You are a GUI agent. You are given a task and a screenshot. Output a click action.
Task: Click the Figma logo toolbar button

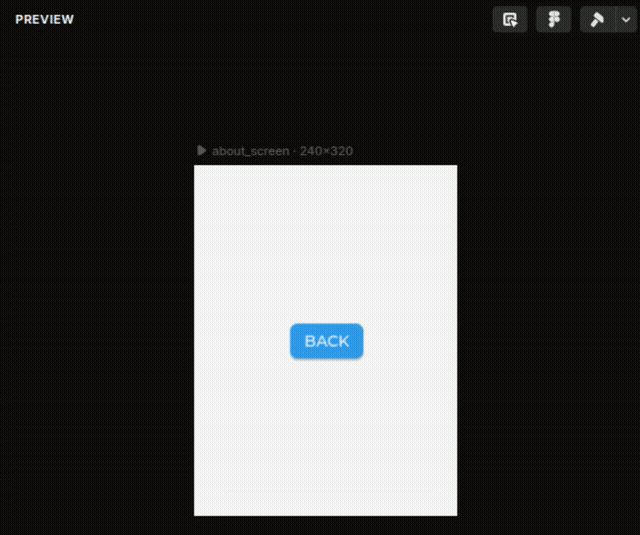pos(554,19)
